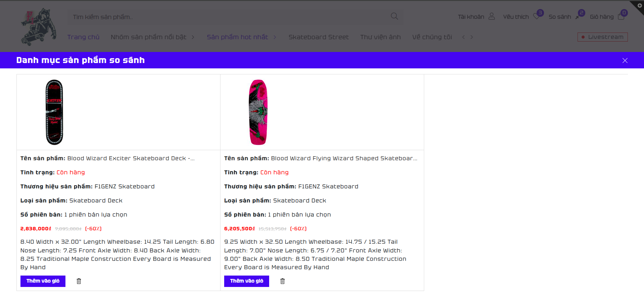The width and height of the screenshot is (644, 295).
Task: Open Thư viện ảnh menu item
Action: (x=380, y=37)
